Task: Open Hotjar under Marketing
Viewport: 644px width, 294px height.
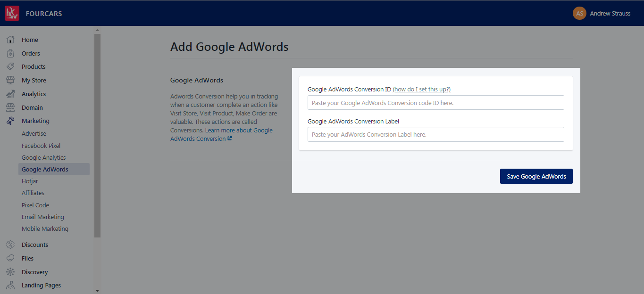Action: tap(30, 181)
